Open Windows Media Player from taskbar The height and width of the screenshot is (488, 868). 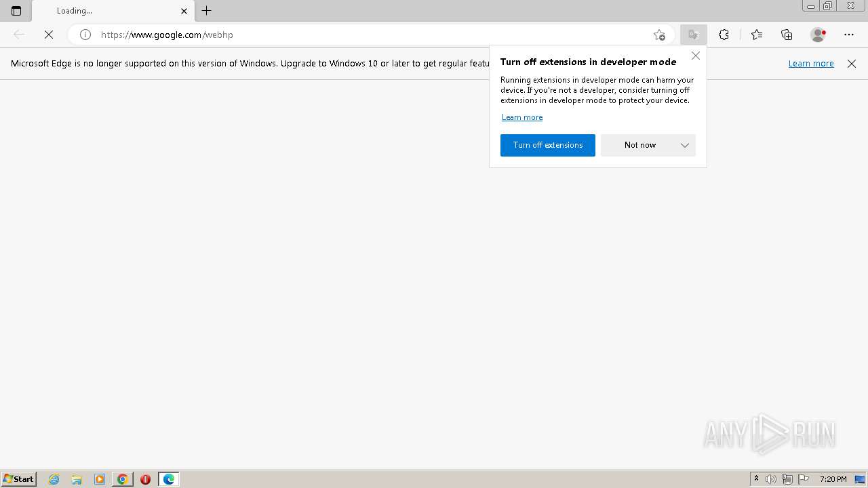click(100, 479)
